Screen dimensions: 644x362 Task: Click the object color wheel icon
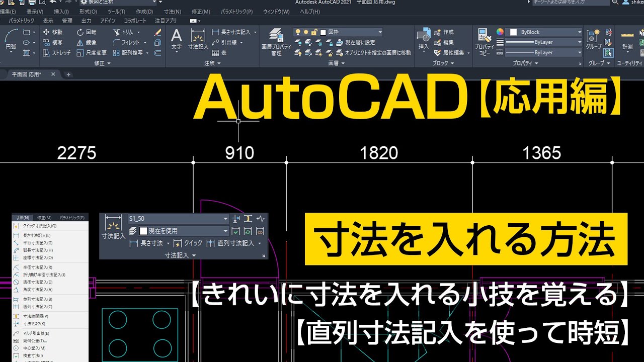[500, 32]
